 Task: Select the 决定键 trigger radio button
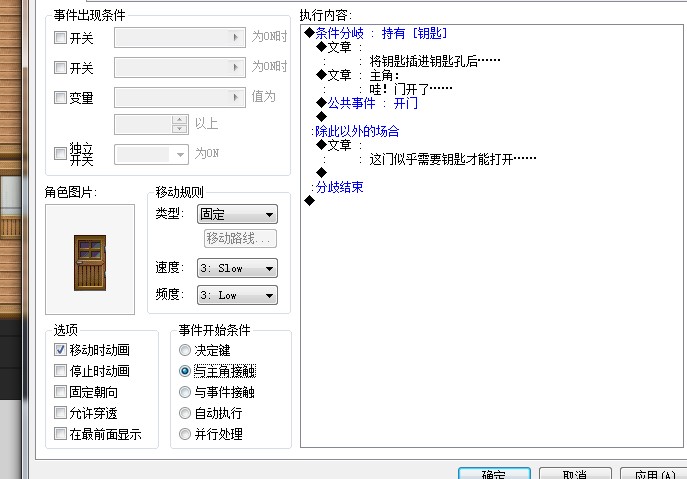point(185,350)
